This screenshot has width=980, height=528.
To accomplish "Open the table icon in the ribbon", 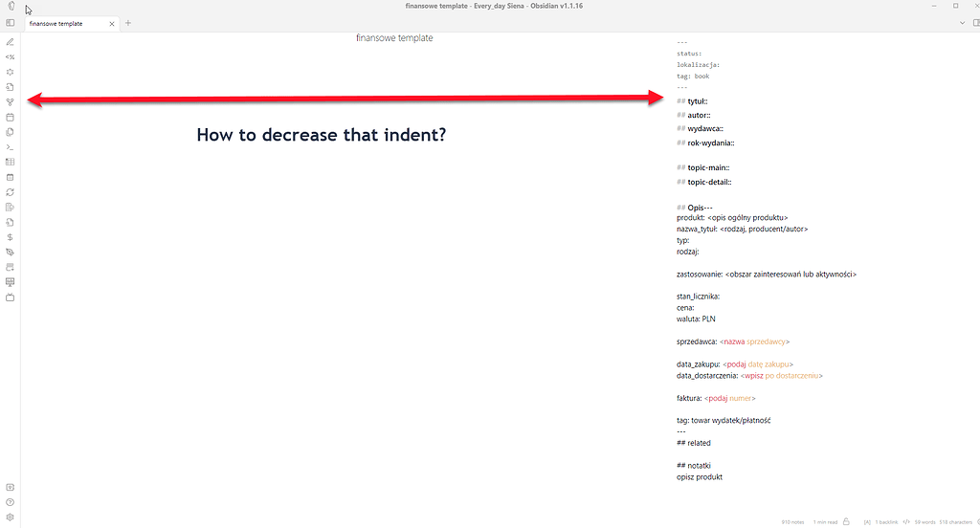I will coord(10,162).
